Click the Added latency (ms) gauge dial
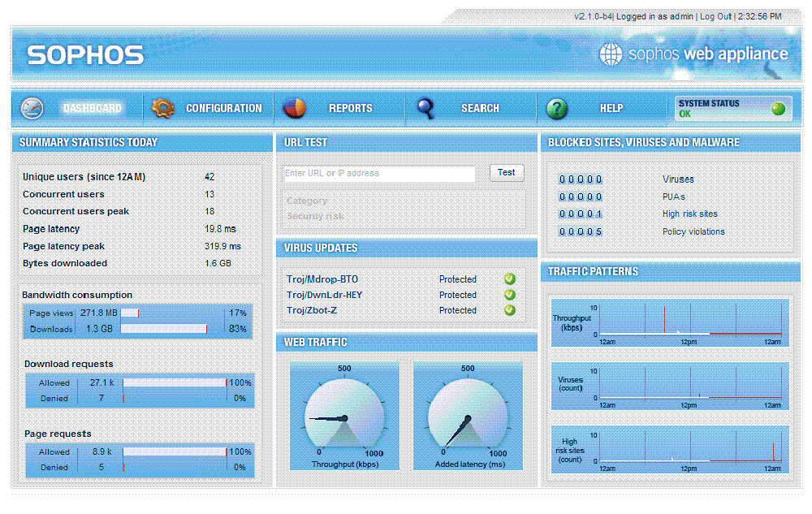Screen dimensions: 812x514 (468, 416)
